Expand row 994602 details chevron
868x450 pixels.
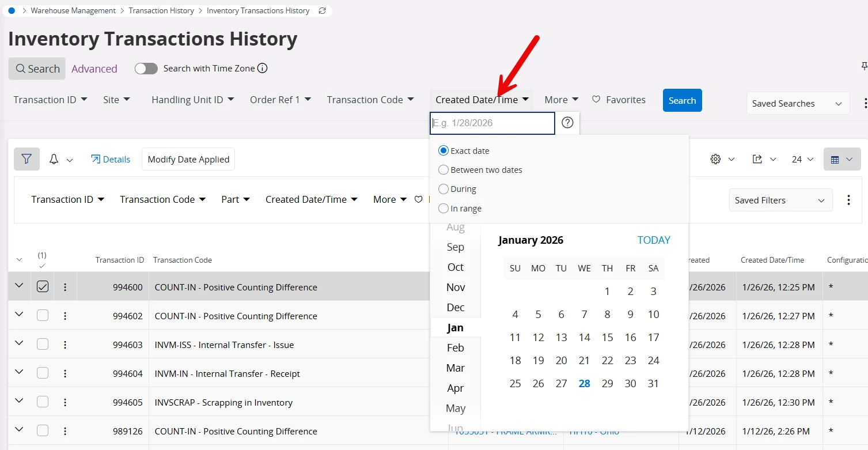(x=19, y=315)
